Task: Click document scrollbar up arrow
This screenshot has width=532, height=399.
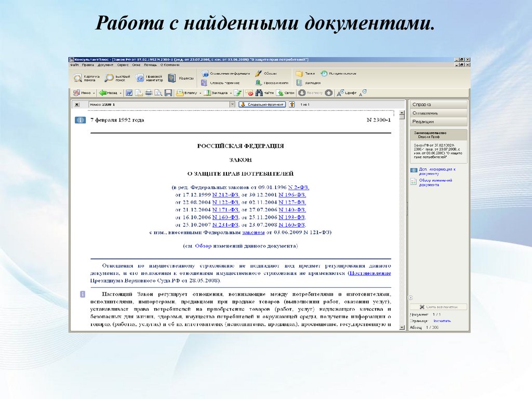Action: [x=402, y=113]
